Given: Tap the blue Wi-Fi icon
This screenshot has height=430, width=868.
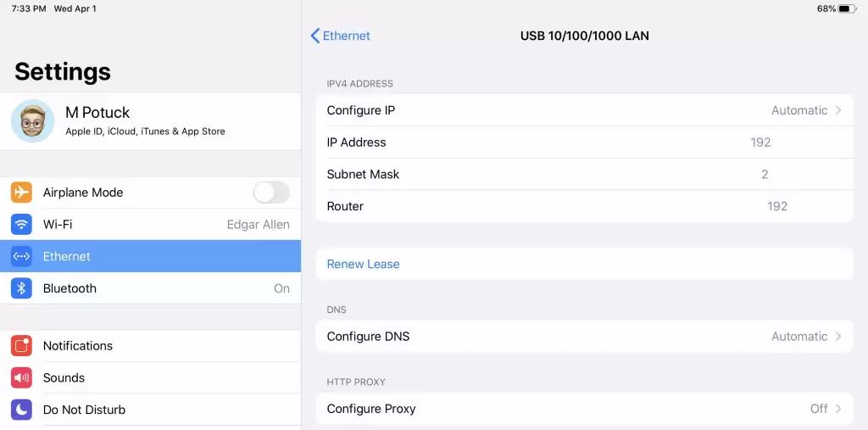Looking at the screenshot, I should [21, 225].
